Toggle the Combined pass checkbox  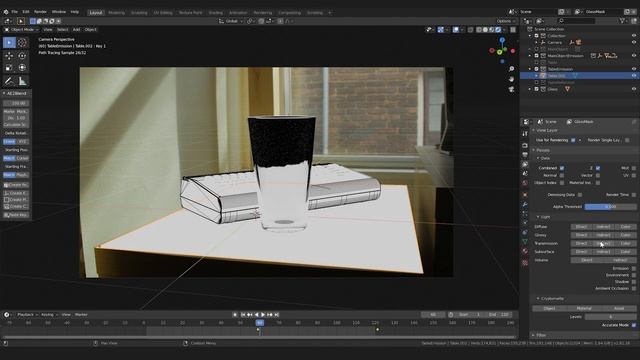[562, 168]
